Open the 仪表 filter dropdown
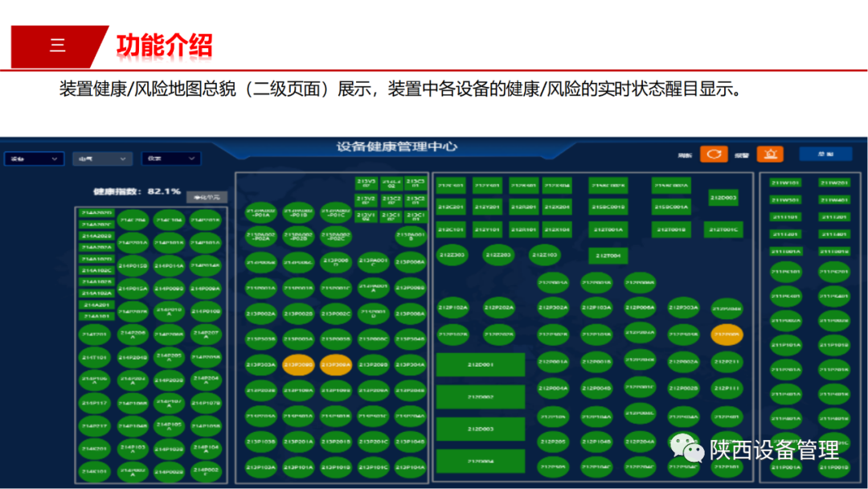Image resolution: width=868 pixels, height=489 pixels. coord(170,159)
